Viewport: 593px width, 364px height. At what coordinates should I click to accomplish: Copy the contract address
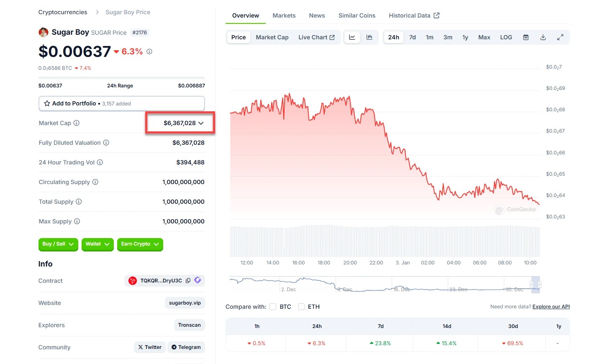(188, 281)
